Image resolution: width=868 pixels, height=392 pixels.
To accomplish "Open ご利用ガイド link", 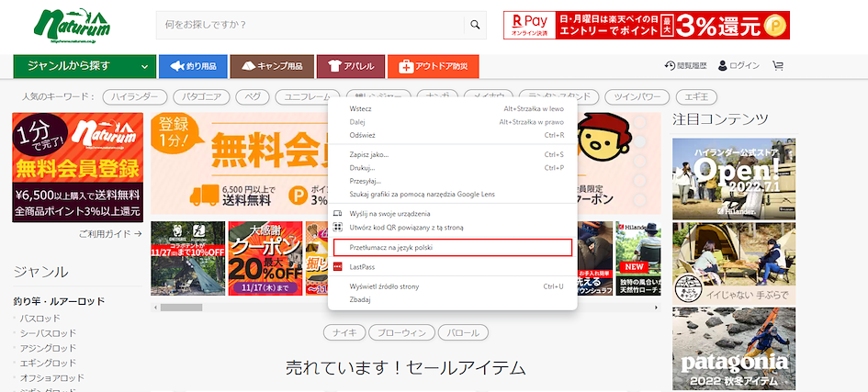I will (110, 234).
